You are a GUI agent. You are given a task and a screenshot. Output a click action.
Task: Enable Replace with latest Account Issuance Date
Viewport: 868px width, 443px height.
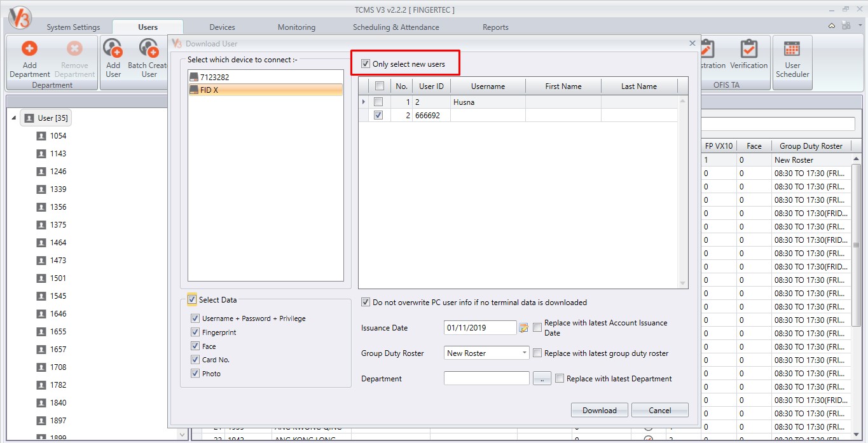pos(537,327)
